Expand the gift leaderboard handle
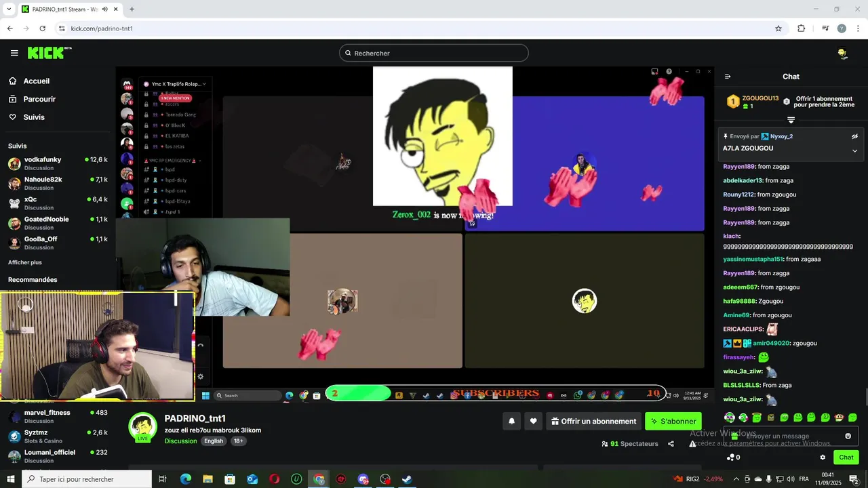The image size is (868, 488). [x=791, y=120]
